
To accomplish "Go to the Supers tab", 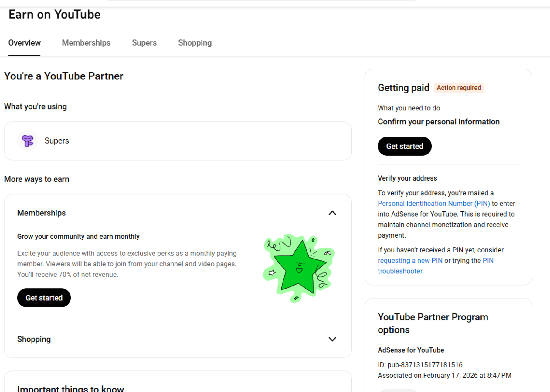I will [x=144, y=43].
